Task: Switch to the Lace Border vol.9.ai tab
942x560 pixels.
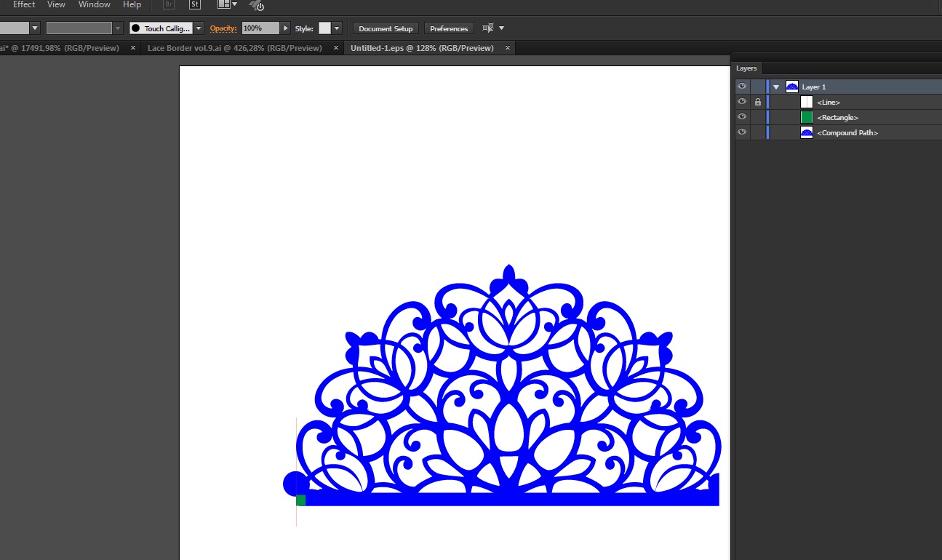Action: coord(234,48)
